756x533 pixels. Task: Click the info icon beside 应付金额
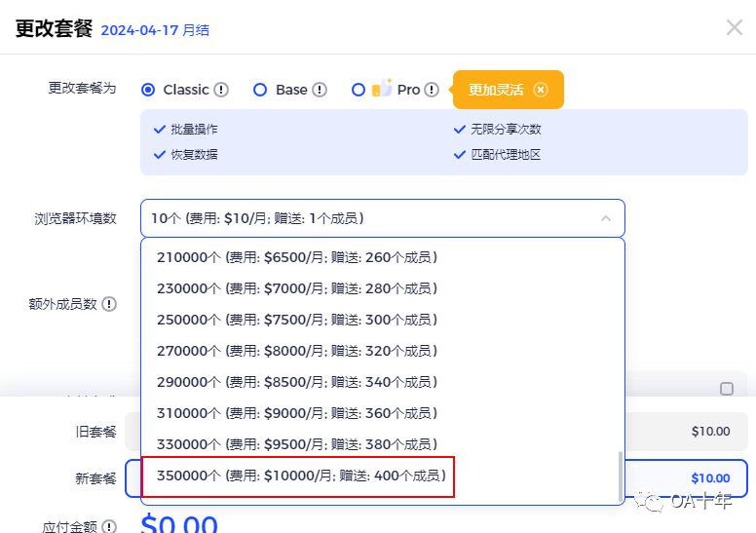(x=109, y=527)
